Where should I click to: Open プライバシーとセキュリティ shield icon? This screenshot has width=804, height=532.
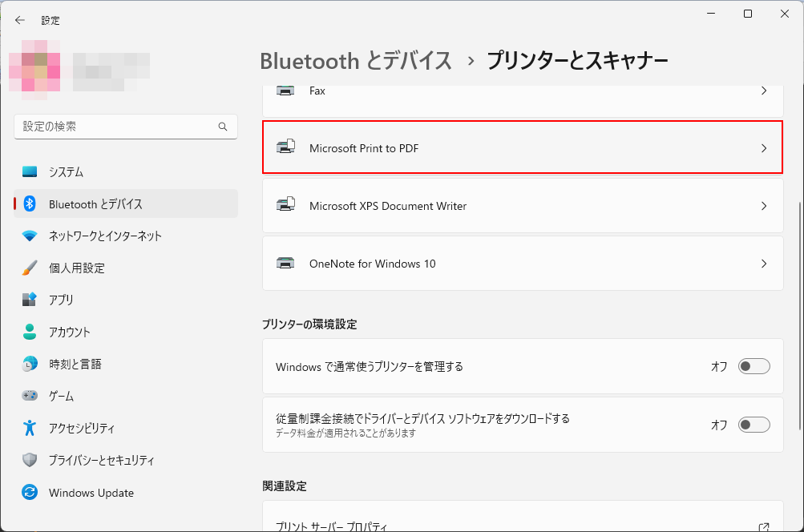click(x=30, y=461)
